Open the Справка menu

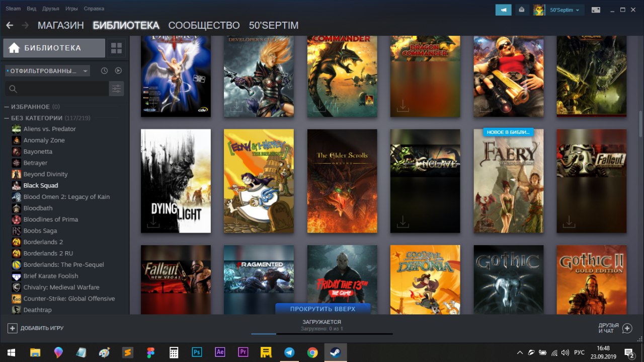pos(94,9)
